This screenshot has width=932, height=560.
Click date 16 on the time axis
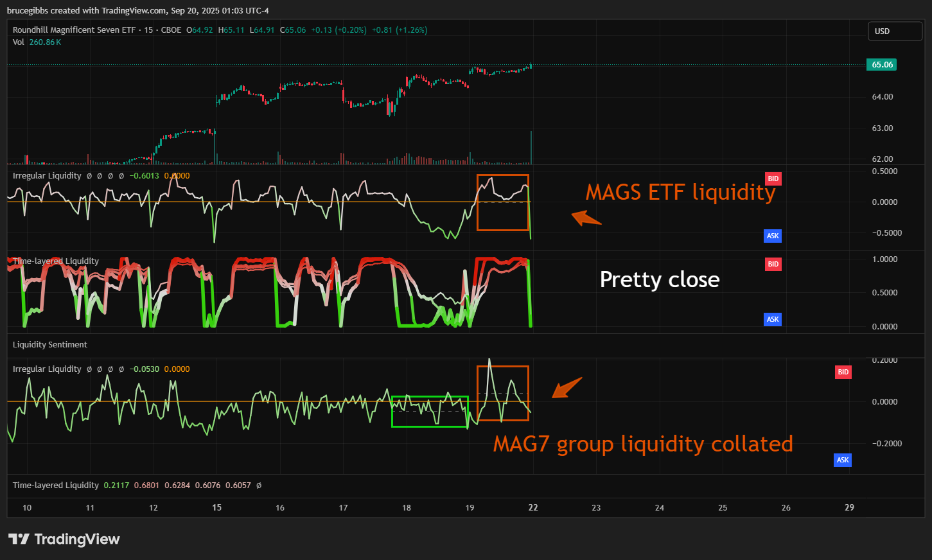pos(280,508)
